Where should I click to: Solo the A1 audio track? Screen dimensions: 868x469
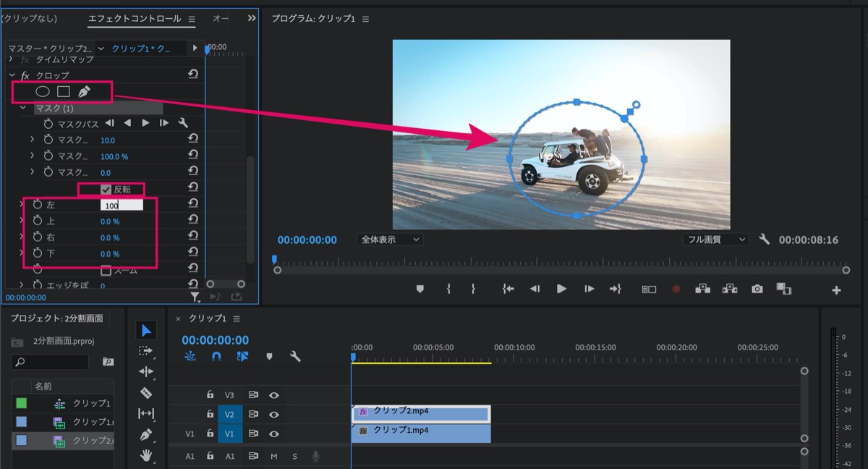tap(294, 456)
